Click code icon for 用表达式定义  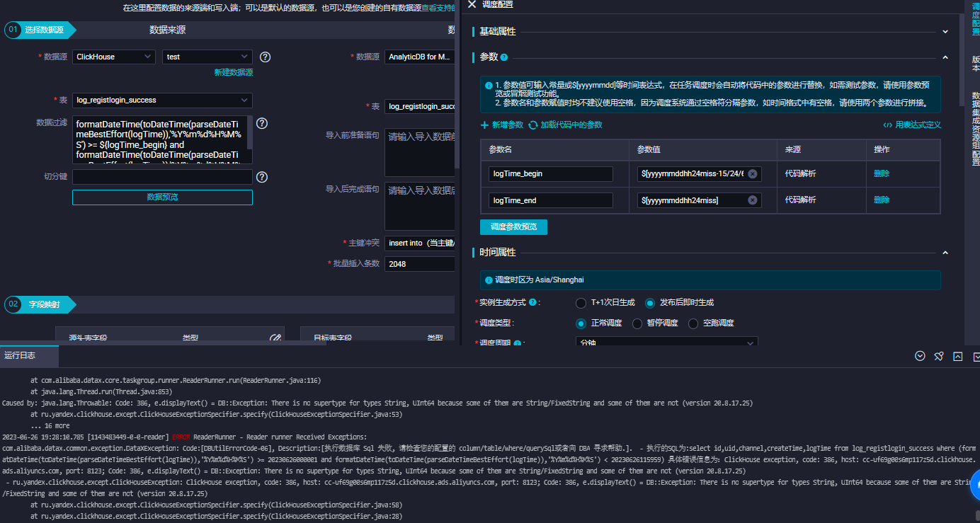(887, 125)
